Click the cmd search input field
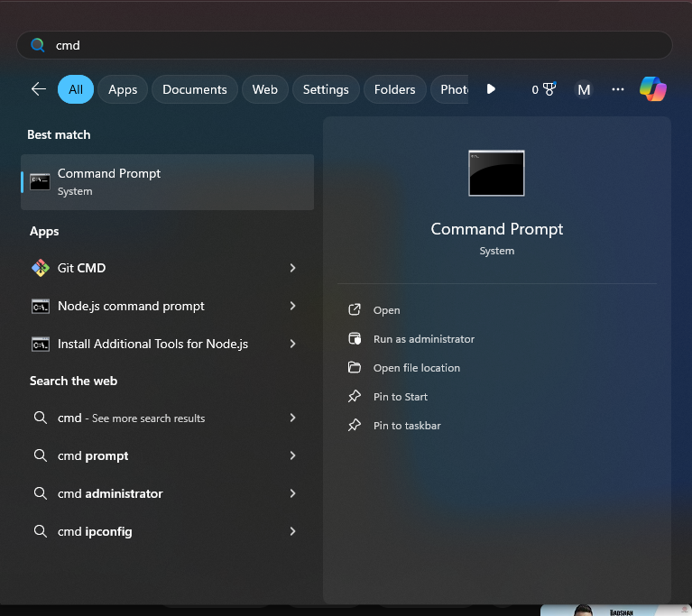The height and width of the screenshot is (616, 692). click(x=345, y=45)
